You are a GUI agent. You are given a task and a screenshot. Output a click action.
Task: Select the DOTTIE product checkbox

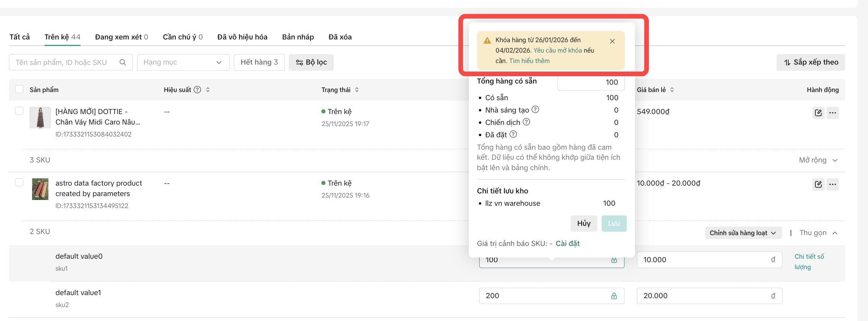(x=19, y=111)
